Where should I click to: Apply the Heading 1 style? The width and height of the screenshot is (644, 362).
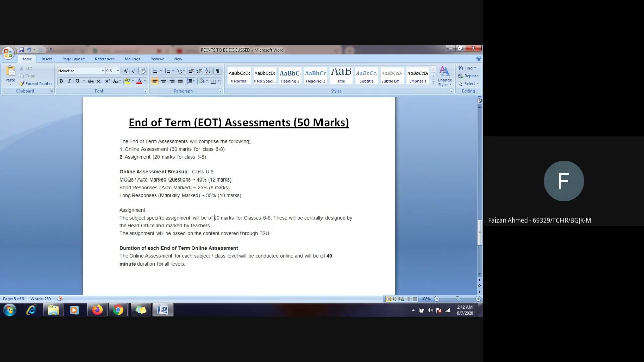[x=290, y=76]
